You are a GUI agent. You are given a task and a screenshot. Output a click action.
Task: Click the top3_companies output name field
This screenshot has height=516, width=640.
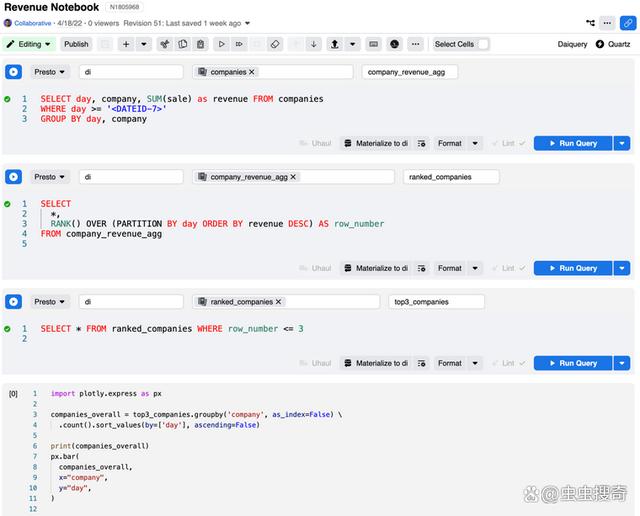436,302
